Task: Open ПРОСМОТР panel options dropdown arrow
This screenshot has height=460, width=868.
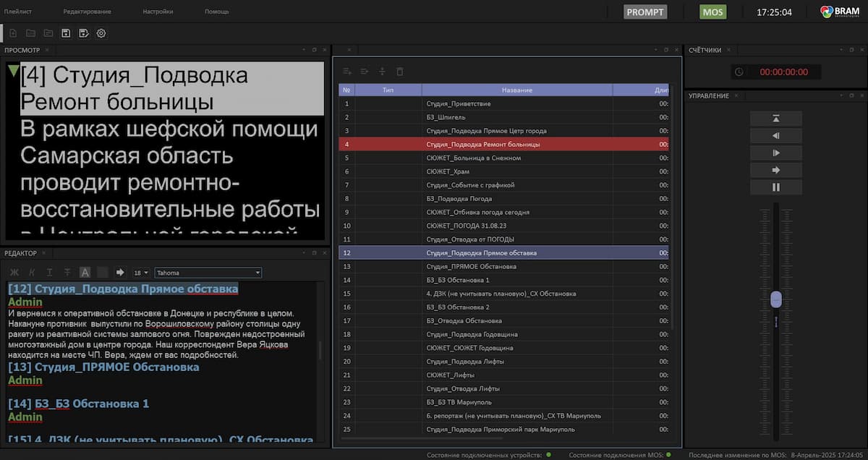Action: tap(302, 50)
